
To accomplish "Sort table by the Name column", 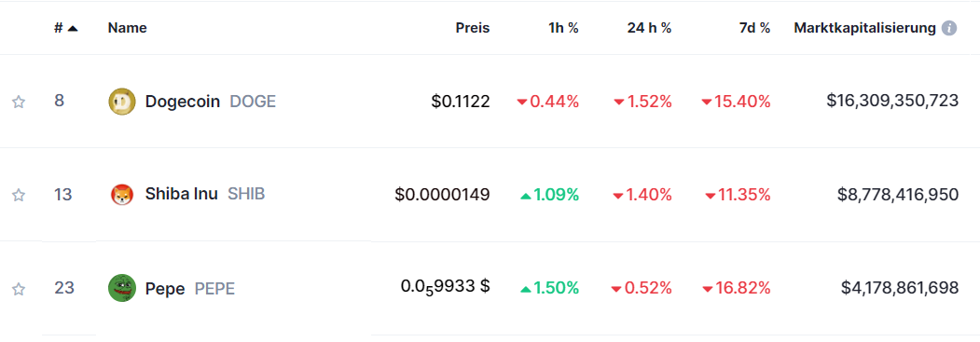I will pyautogui.click(x=128, y=28).
